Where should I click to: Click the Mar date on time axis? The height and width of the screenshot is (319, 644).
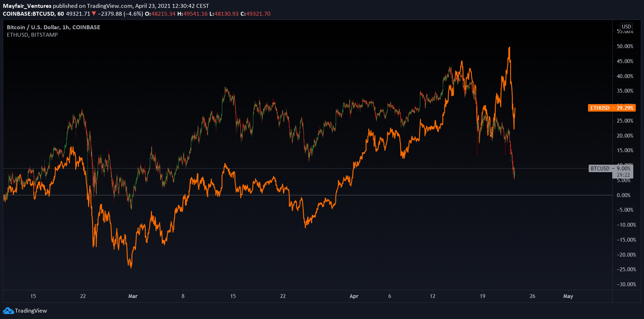[133, 296]
